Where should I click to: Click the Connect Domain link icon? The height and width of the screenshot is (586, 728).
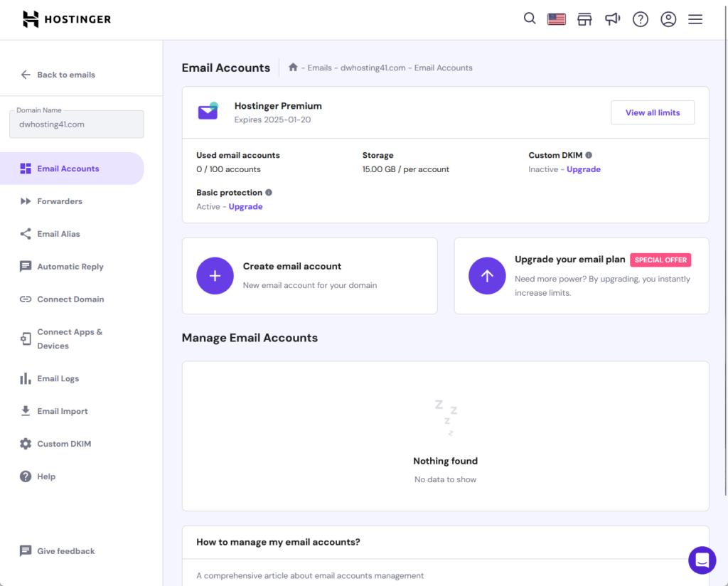click(26, 299)
